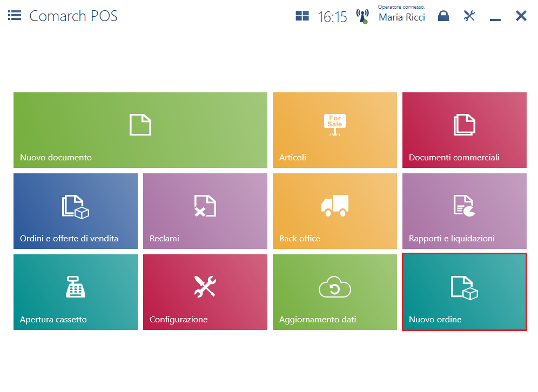Open the Configurazione tile

(205, 292)
